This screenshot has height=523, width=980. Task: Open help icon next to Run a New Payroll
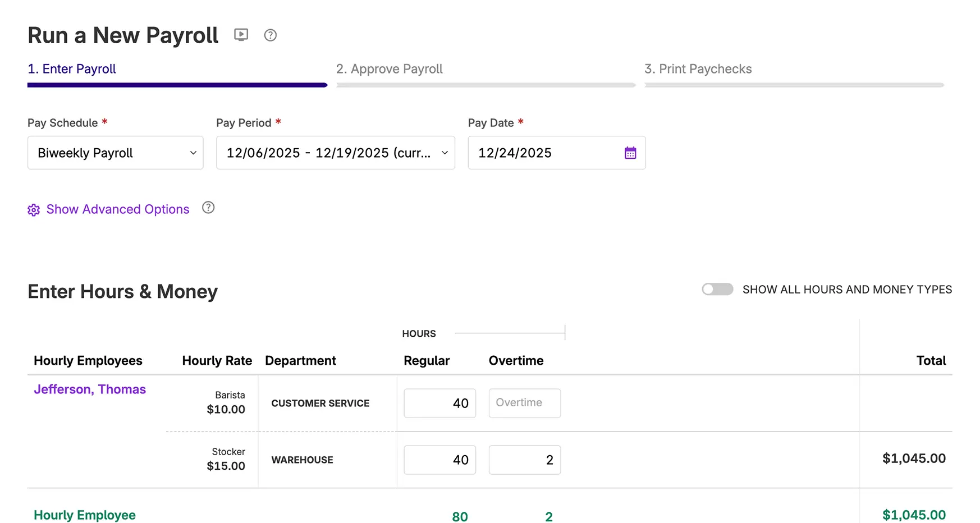click(270, 35)
